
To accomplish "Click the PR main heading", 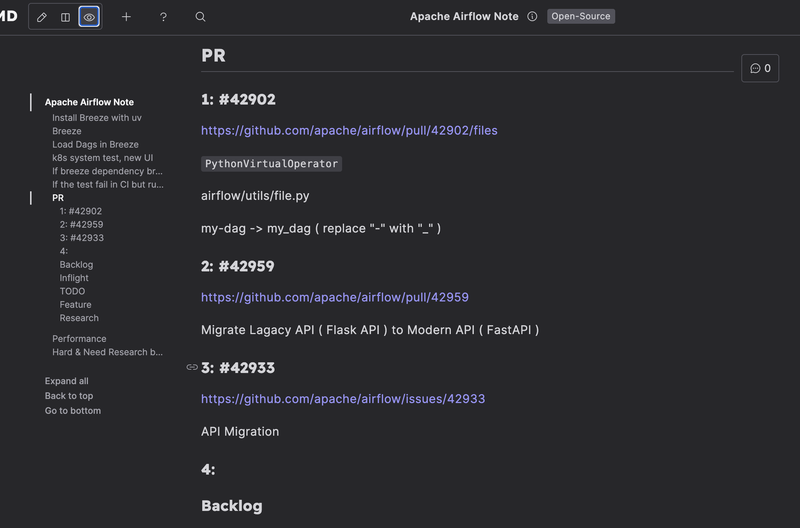I will 213,55.
